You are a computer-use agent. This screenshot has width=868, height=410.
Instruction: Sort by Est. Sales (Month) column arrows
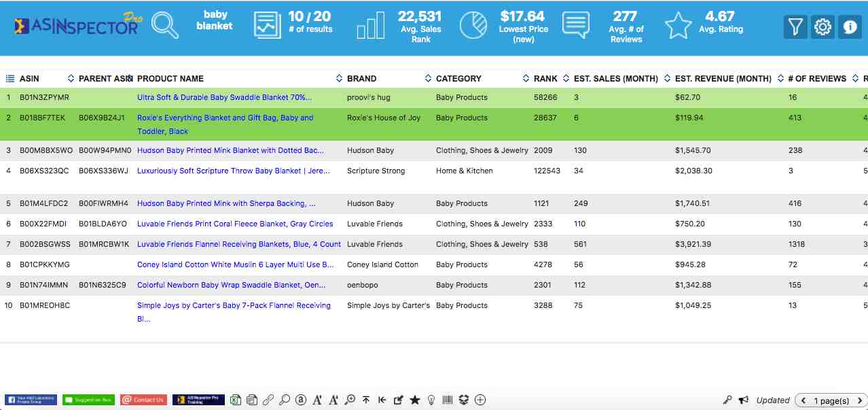coord(667,78)
